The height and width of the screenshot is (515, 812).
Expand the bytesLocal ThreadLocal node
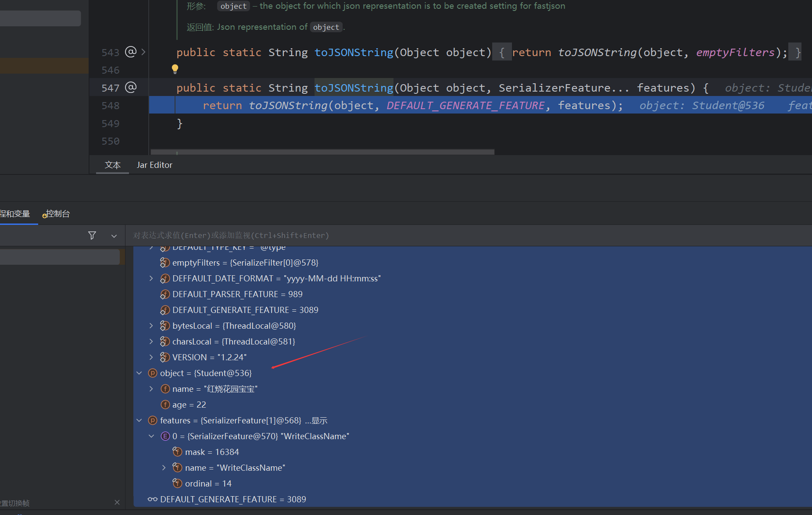pos(151,326)
